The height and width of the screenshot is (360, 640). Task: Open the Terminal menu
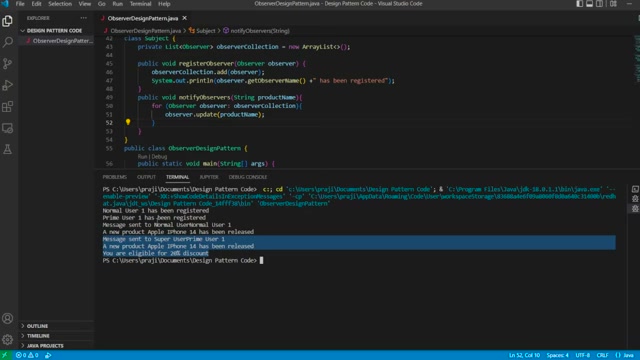[140, 4]
